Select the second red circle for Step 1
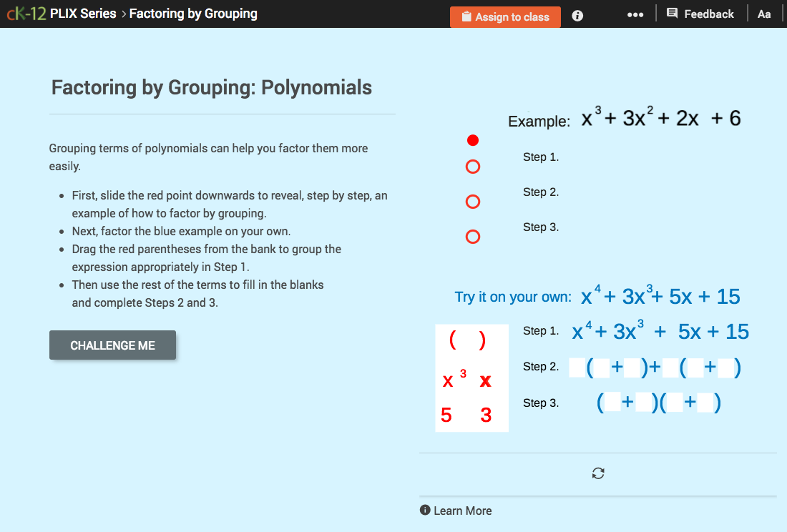 click(472, 167)
